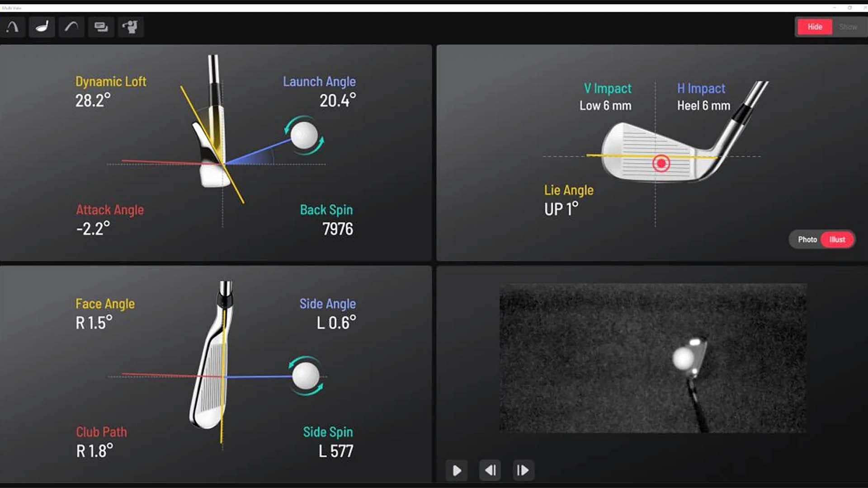This screenshot has height=488, width=868.
Task: Switch impact view to Photo mode
Action: click(807, 239)
